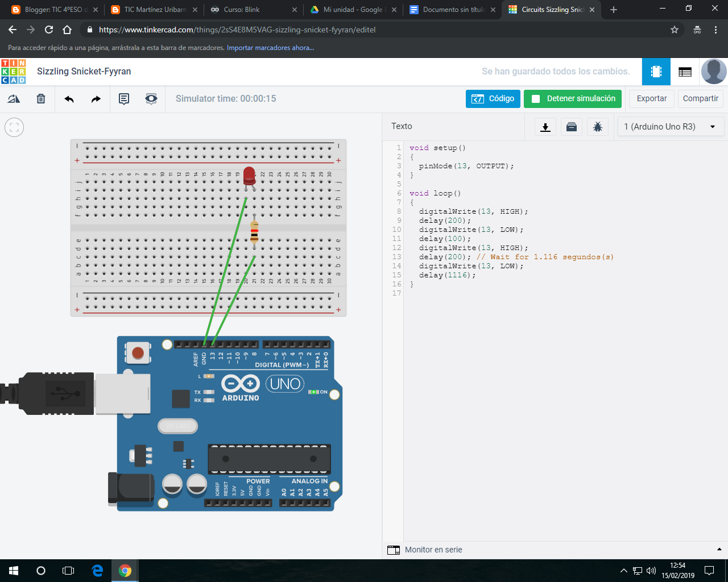The height and width of the screenshot is (582, 728).
Task: Click the zoom to fit icon
Action: point(14,127)
